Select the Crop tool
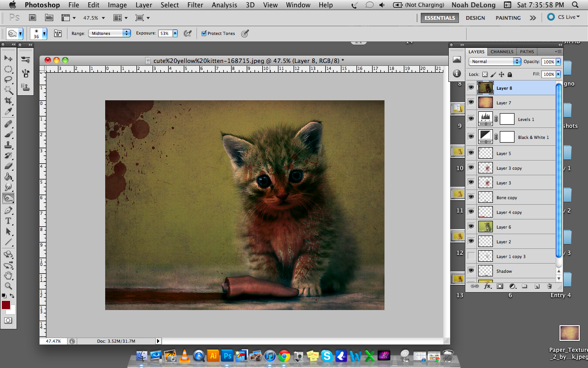This screenshot has width=588, height=368. point(8,101)
